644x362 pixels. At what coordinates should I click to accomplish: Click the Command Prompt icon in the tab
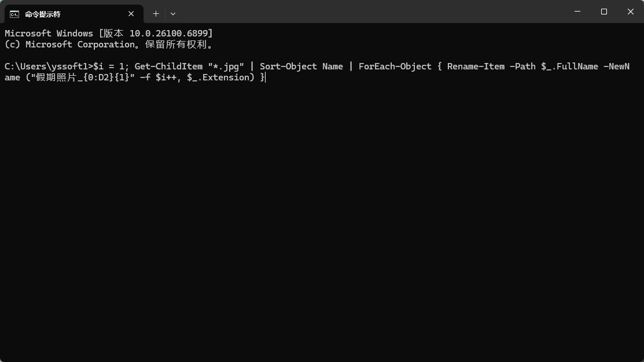(x=14, y=14)
